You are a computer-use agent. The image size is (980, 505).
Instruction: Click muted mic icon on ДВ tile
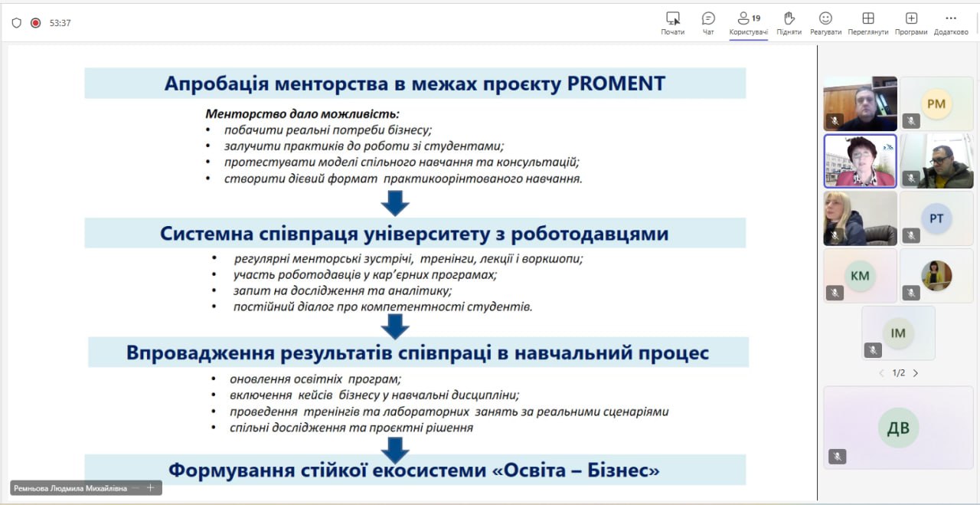837,457
